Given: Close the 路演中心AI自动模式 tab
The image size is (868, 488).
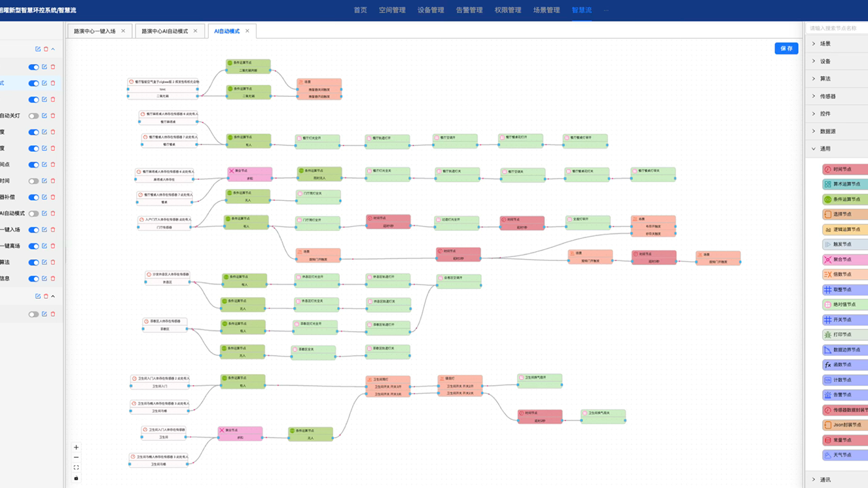Looking at the screenshot, I should pos(195,31).
